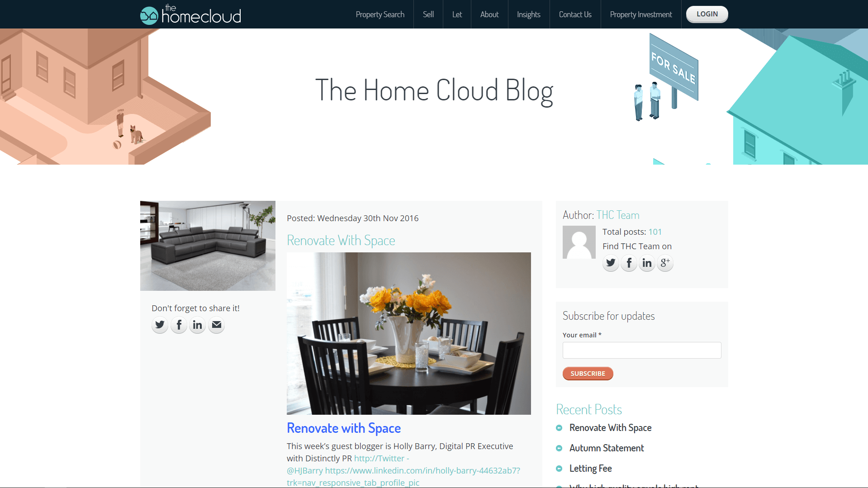Focus the Your email input field

[x=642, y=350]
